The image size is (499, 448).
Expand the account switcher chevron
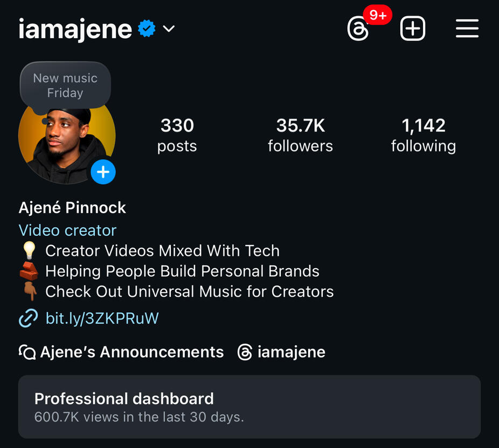click(x=169, y=29)
